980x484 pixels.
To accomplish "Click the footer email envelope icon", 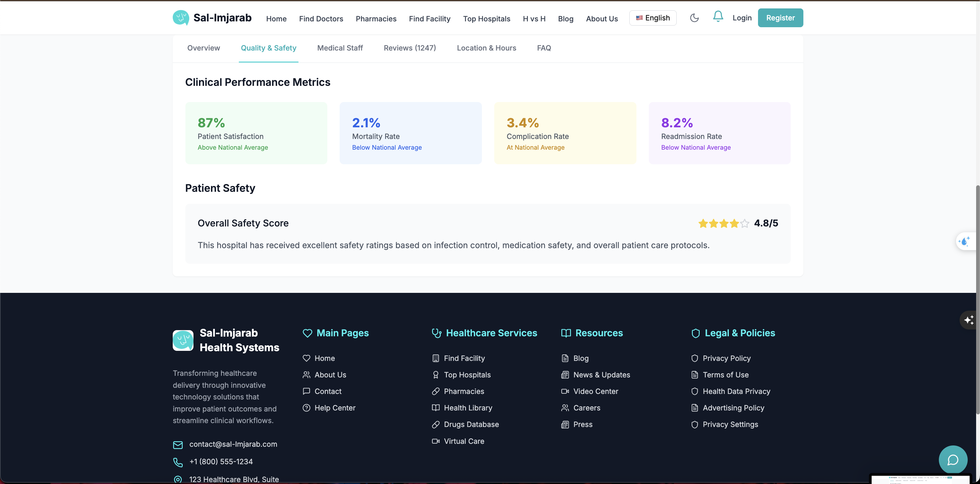I will (x=178, y=444).
